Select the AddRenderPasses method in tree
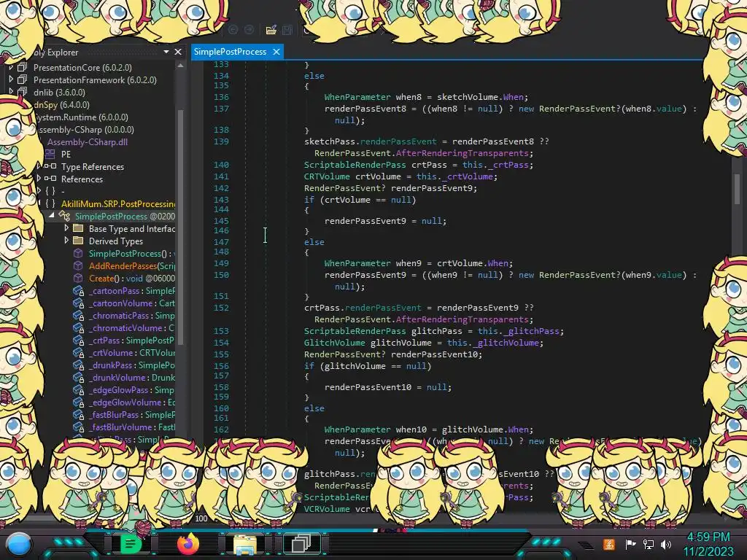The height and width of the screenshot is (560, 747). [x=132, y=265]
